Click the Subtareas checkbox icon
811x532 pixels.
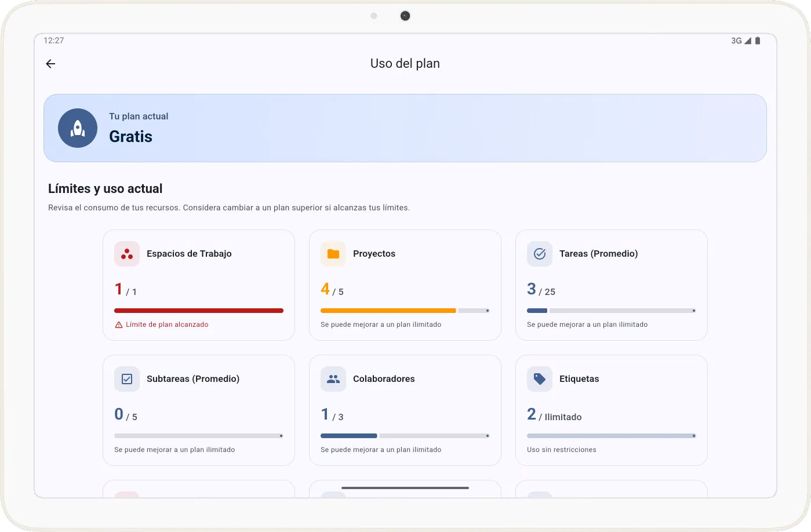[x=127, y=379]
